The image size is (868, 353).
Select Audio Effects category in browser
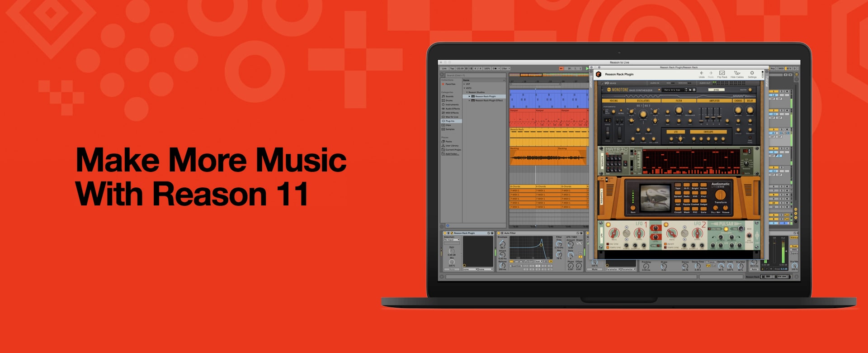click(451, 109)
